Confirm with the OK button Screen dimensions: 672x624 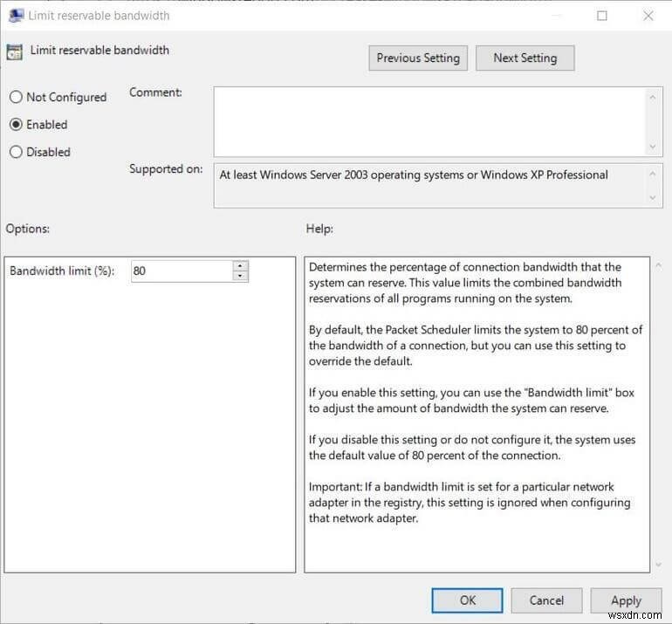[x=467, y=600]
